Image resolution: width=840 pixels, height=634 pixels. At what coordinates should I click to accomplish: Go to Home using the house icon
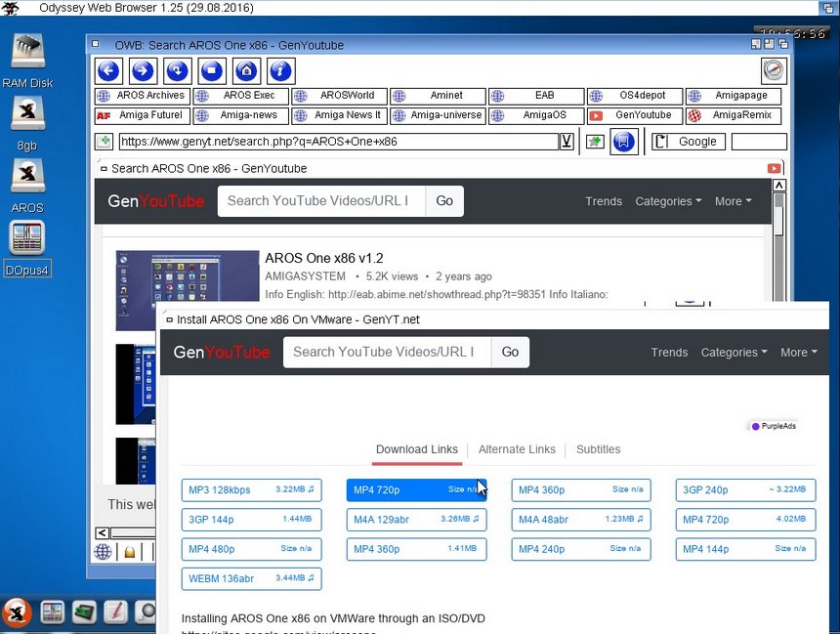coord(246,70)
